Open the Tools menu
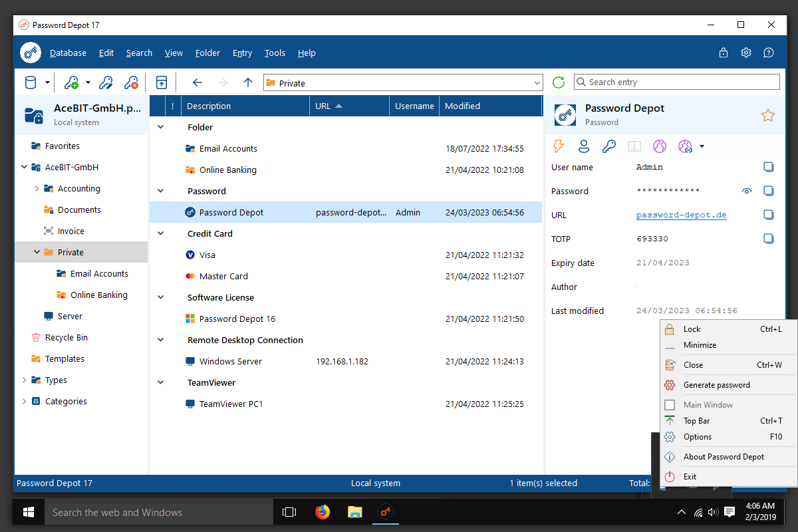The image size is (798, 532). tap(275, 53)
